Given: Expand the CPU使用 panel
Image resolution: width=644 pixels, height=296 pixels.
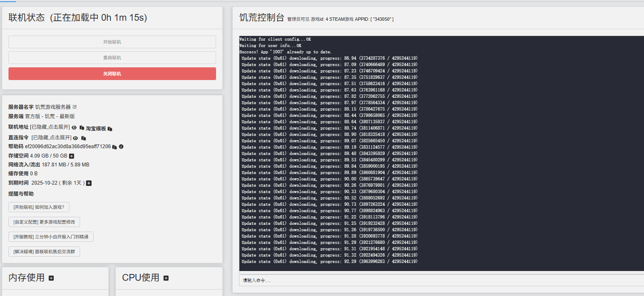Looking at the screenshot, I should (x=166, y=278).
